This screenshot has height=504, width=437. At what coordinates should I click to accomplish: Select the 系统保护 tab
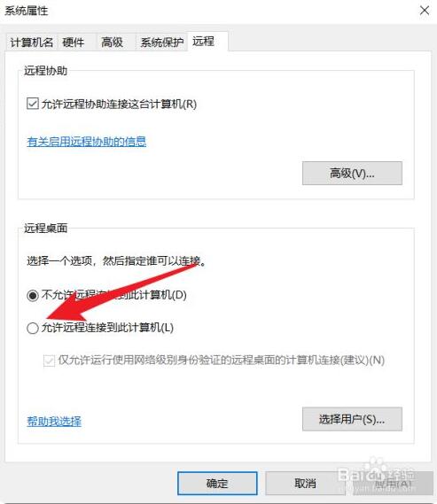pyautogui.click(x=161, y=43)
